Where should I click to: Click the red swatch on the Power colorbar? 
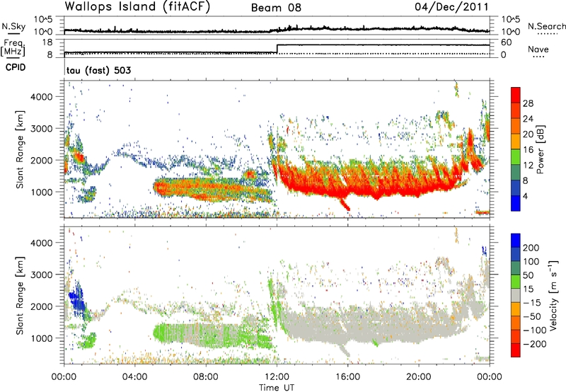tap(516, 95)
